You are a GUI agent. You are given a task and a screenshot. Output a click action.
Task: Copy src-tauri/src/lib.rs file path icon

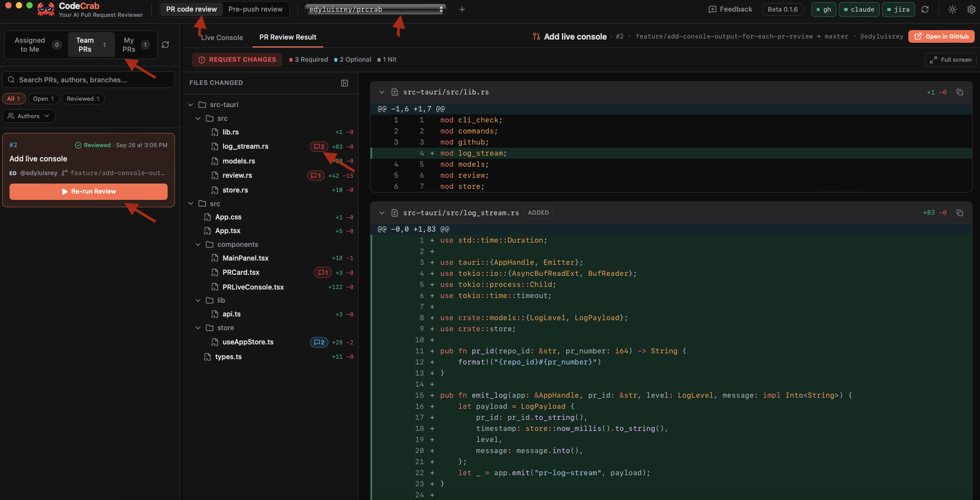click(x=960, y=92)
